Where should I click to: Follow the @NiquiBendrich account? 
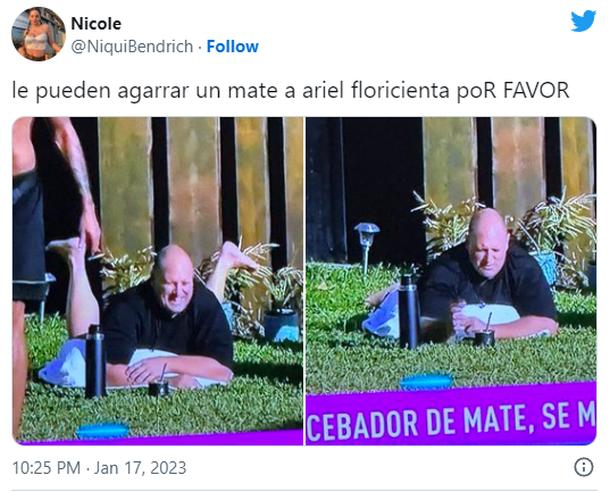tap(232, 47)
